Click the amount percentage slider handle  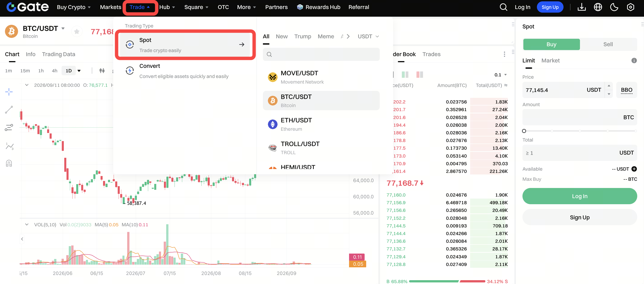click(x=524, y=131)
